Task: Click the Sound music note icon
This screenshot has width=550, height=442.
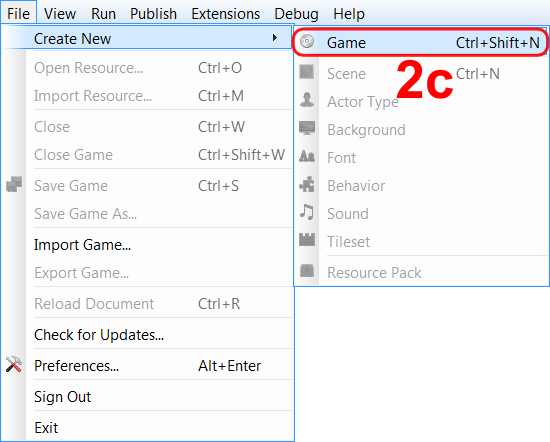Action: click(x=307, y=212)
